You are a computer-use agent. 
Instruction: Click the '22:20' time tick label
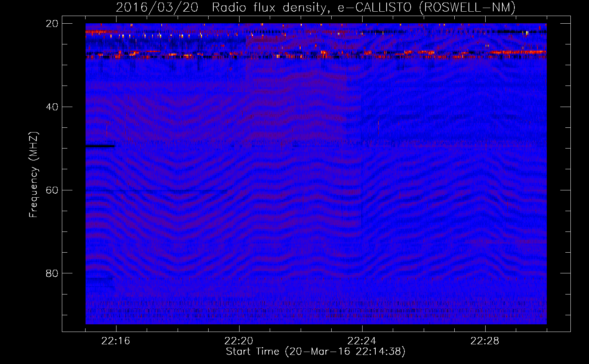pos(239,341)
